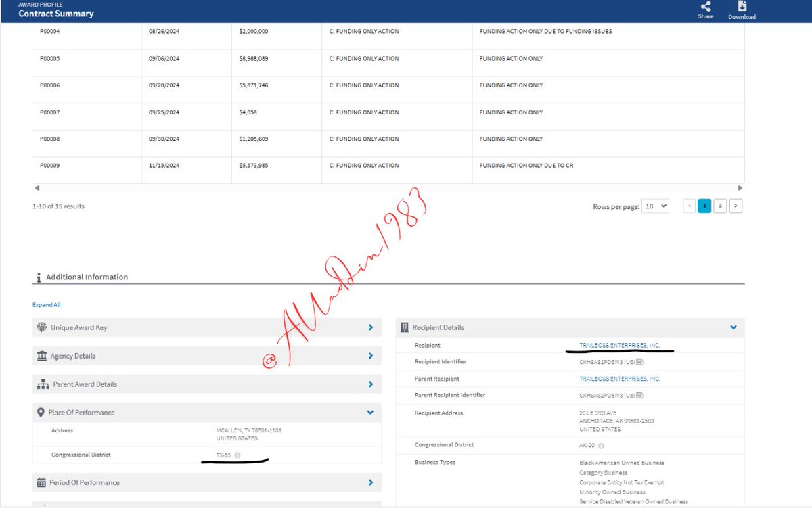This screenshot has height=508, width=812.
Task: Collapse the Recipient Details section
Action: (x=732, y=327)
